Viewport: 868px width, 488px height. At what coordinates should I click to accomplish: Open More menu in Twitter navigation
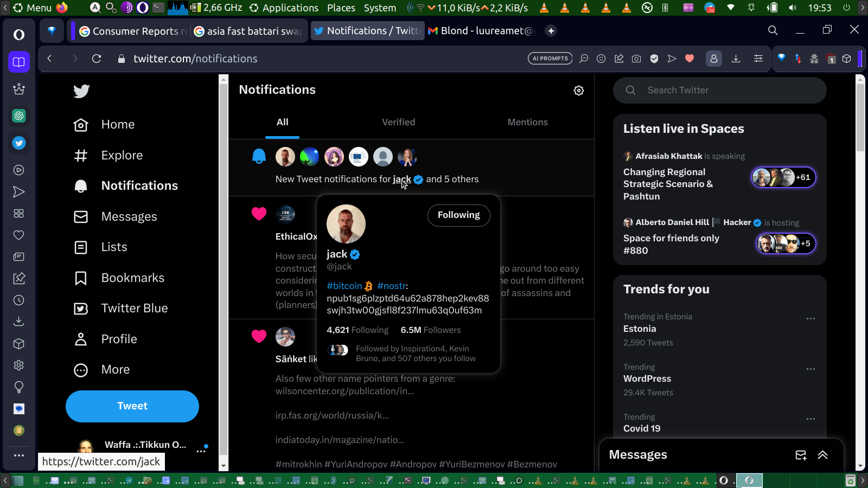point(102,370)
